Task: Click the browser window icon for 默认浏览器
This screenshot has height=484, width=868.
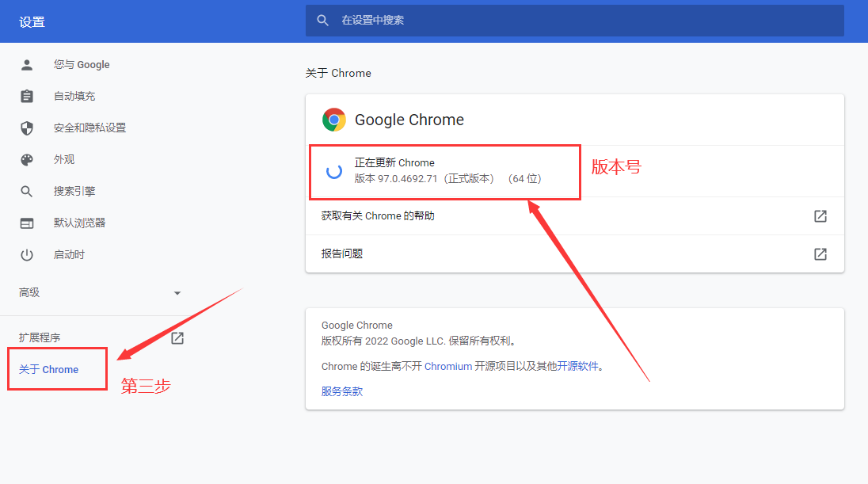Action: 27,223
